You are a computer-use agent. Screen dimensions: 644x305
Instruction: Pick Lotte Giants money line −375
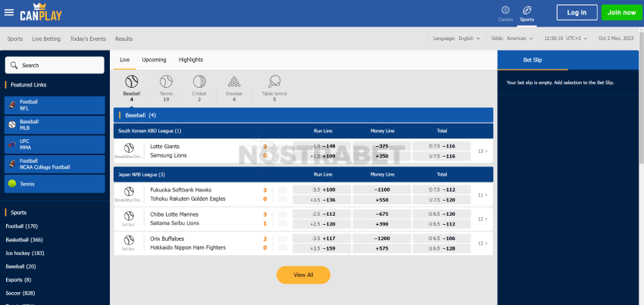pos(382,146)
